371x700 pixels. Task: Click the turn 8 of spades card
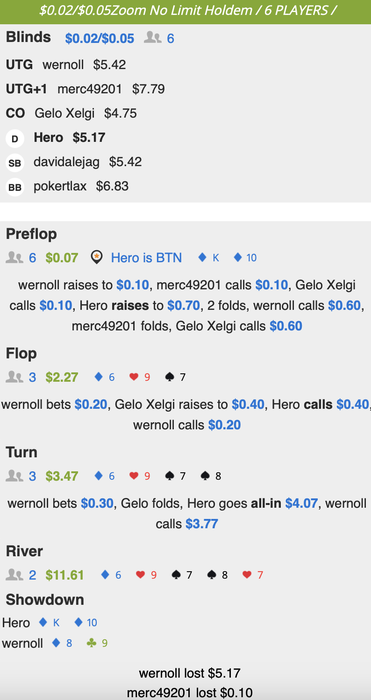(211, 476)
